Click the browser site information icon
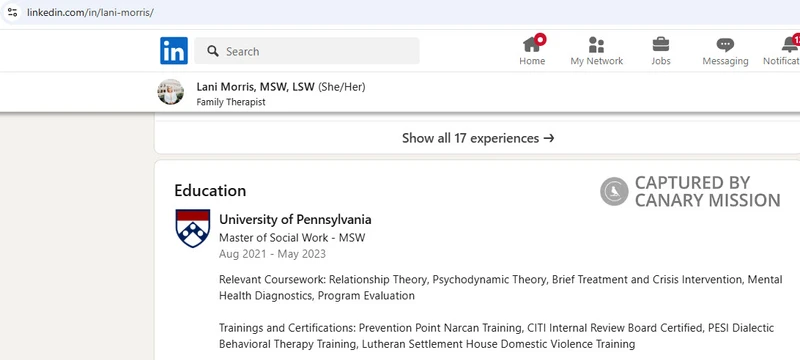This screenshot has width=800, height=360. coord(13,12)
